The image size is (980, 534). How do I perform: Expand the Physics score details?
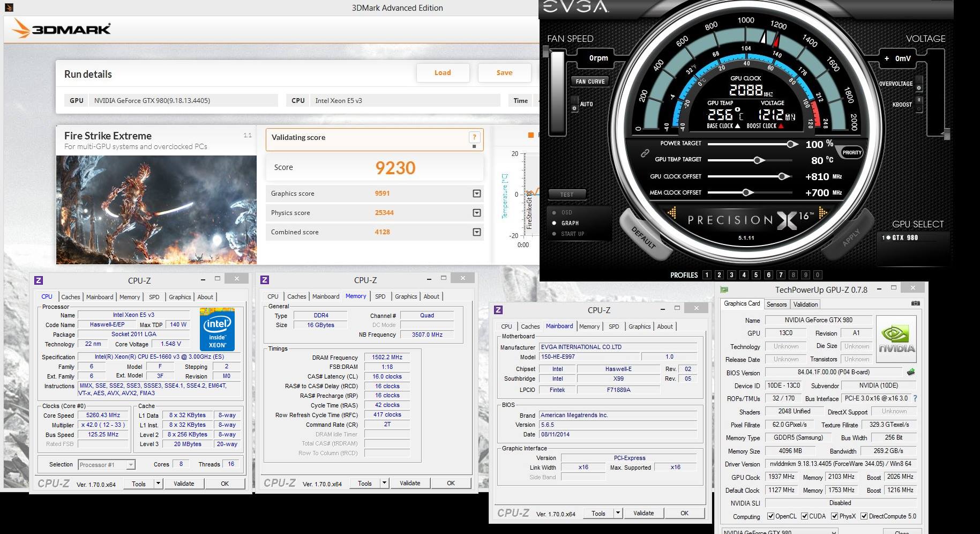click(x=477, y=213)
